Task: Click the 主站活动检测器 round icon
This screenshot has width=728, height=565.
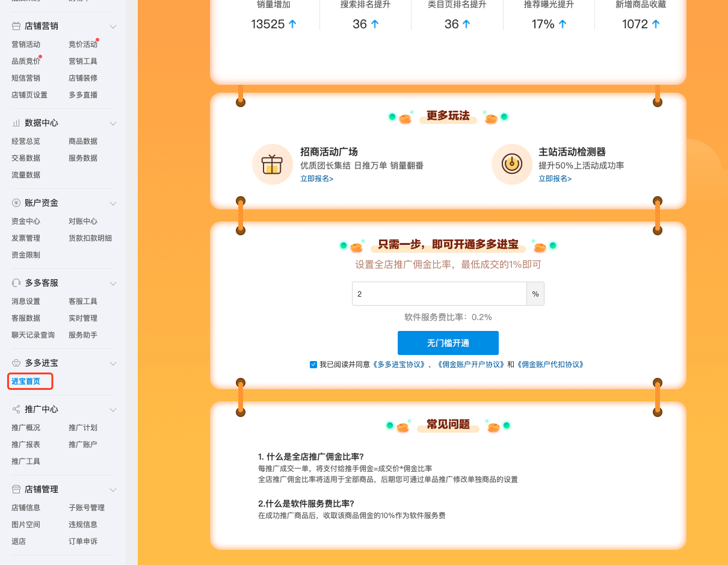Action: [511, 164]
